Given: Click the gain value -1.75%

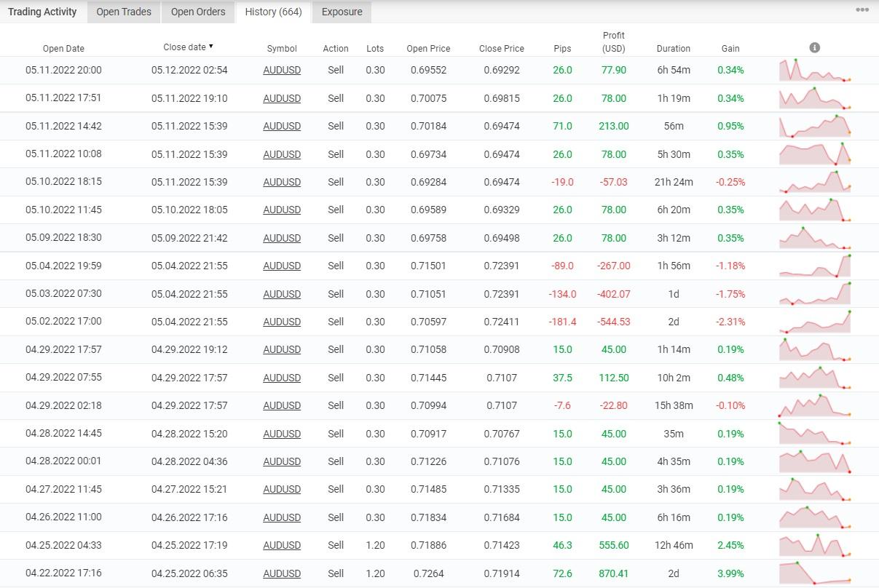Looking at the screenshot, I should (x=730, y=294).
